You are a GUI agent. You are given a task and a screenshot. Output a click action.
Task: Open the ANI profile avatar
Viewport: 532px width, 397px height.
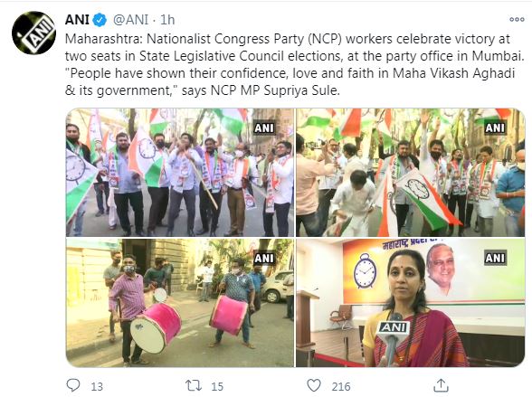[33, 33]
